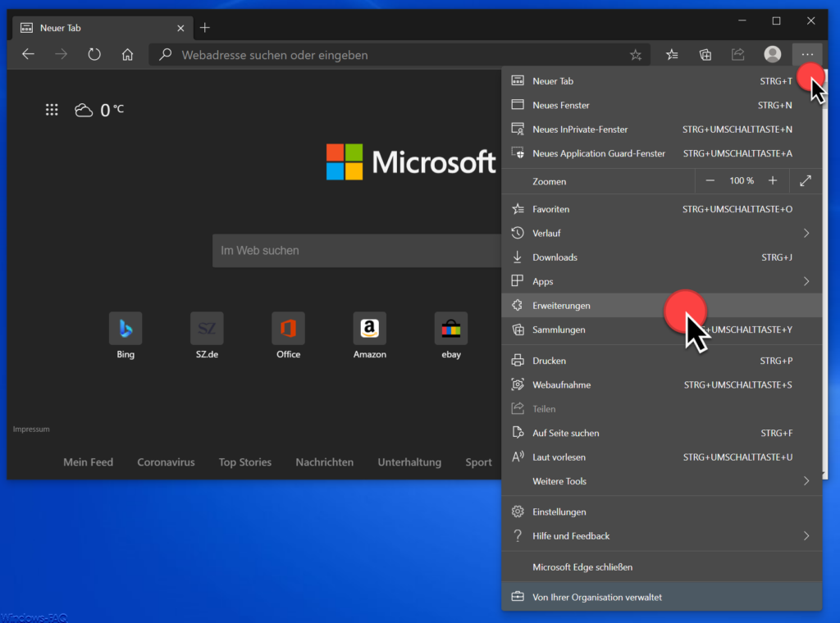Choose Drucken menu entry
This screenshot has width=840, height=623.
[662, 360]
